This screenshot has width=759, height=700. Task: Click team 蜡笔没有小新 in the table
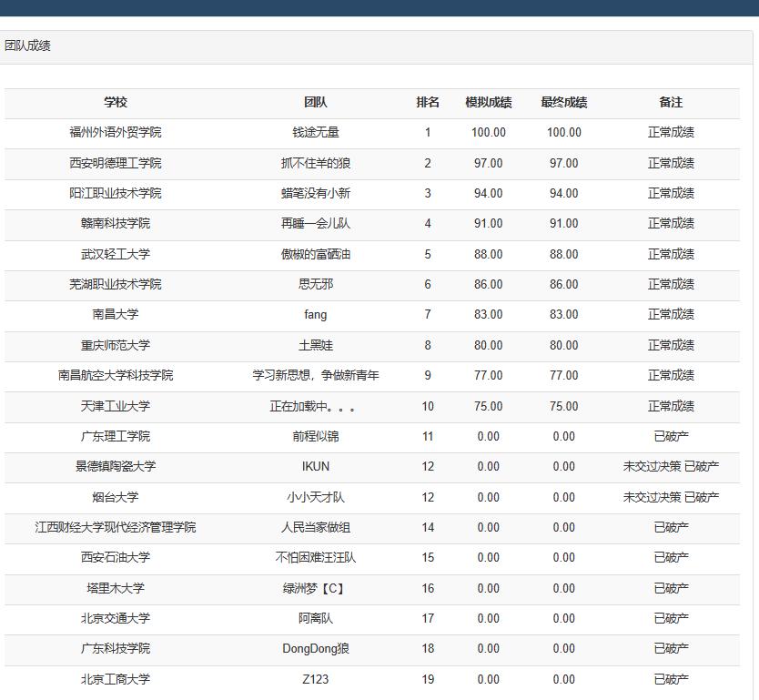point(316,193)
